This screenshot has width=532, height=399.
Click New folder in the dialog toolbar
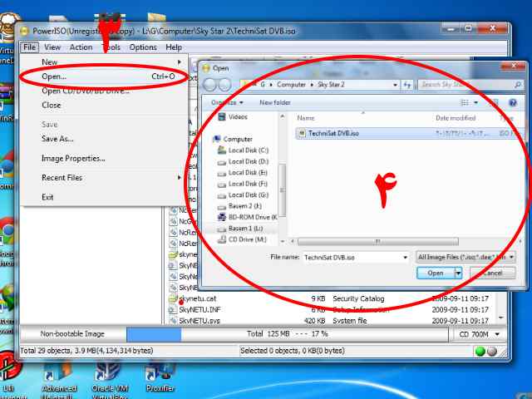pos(275,102)
